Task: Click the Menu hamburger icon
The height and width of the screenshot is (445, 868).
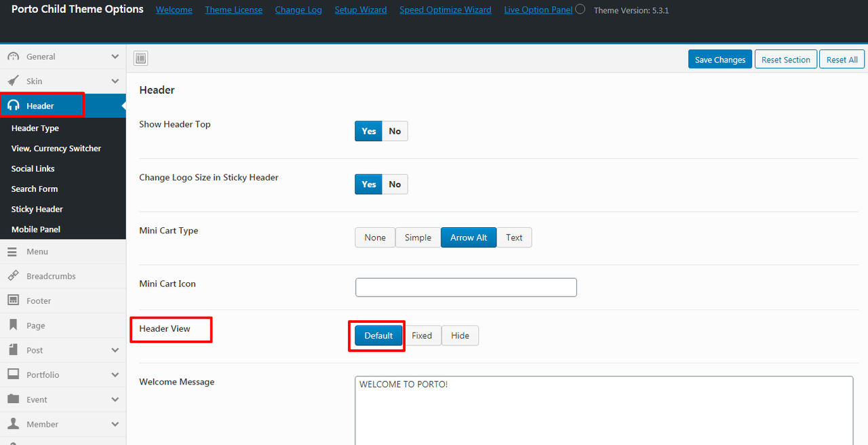Action: 12,252
